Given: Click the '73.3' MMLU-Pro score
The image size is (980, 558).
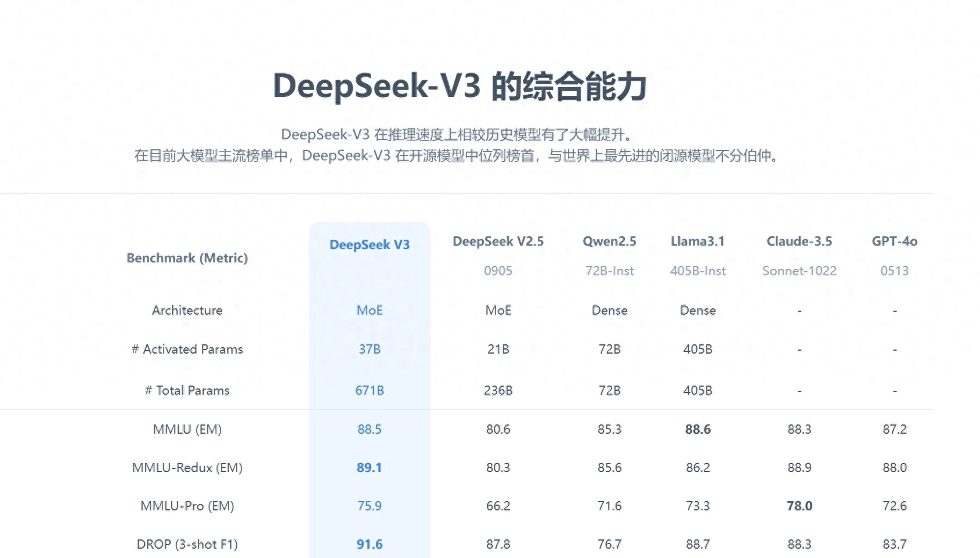Looking at the screenshot, I should tap(697, 506).
